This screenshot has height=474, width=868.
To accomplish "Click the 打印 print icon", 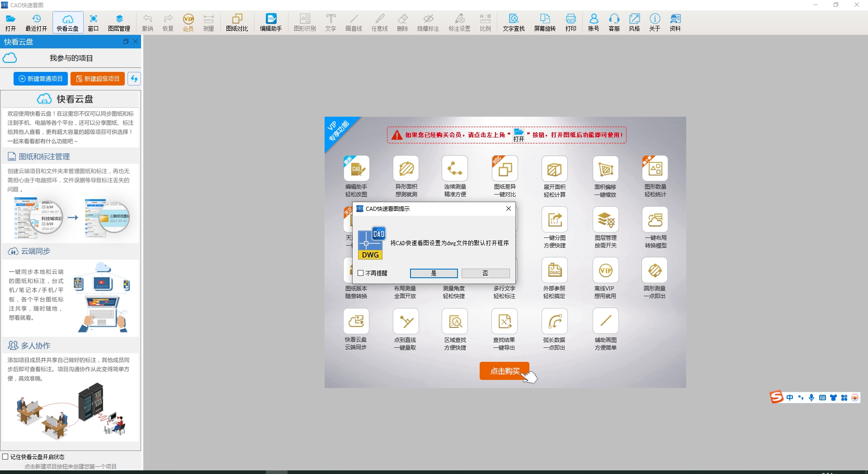I will tap(571, 22).
